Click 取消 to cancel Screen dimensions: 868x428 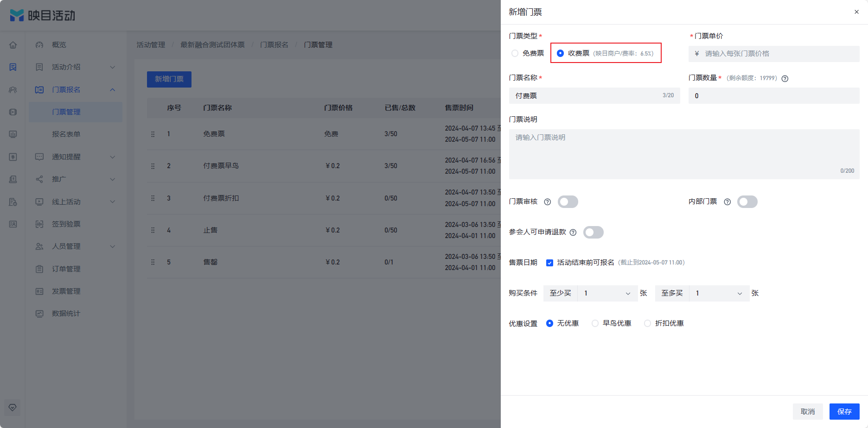pos(808,412)
